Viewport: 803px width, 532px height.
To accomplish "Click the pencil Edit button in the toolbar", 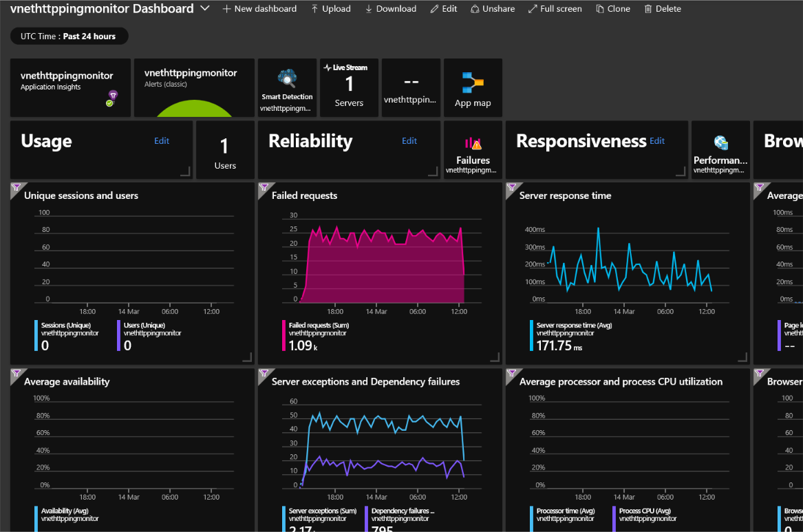I will pos(444,9).
